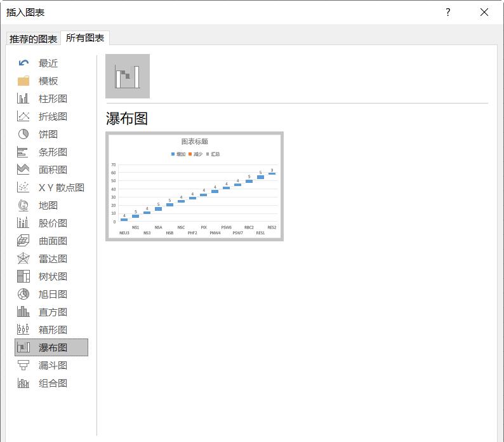Click the 漏斗图 label
The image size is (504, 442).
53,365
